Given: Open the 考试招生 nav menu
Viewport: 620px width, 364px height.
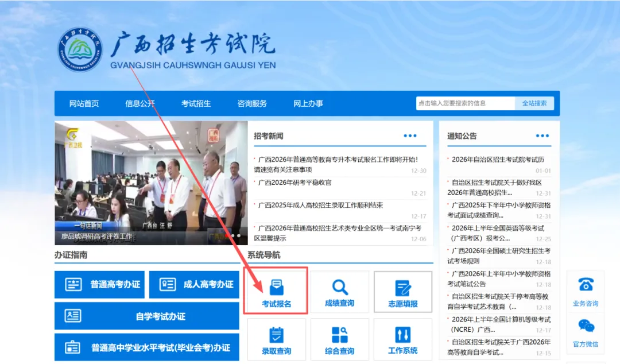Looking at the screenshot, I should 196,104.
